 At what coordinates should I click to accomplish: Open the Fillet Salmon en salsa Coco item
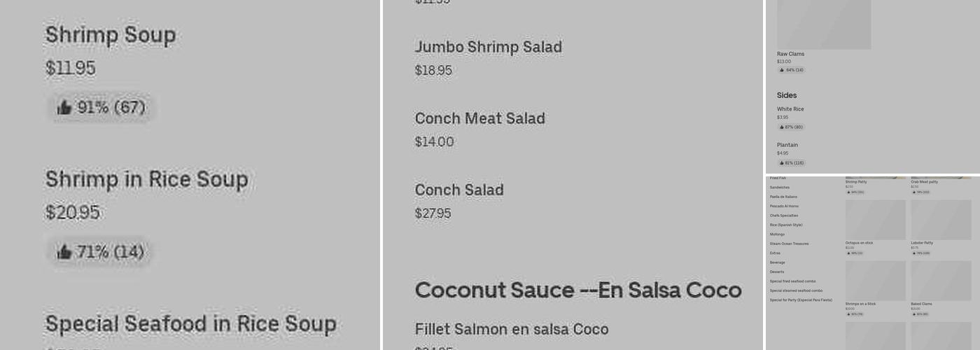coord(511,330)
